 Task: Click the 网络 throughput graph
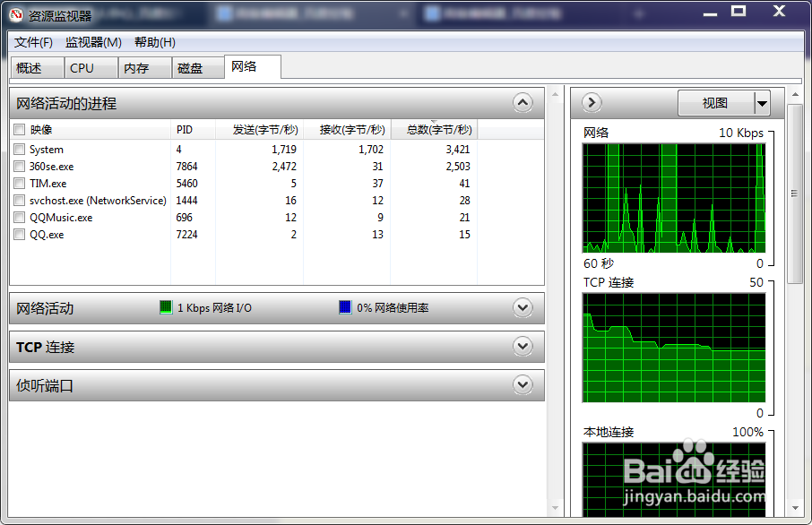674,198
